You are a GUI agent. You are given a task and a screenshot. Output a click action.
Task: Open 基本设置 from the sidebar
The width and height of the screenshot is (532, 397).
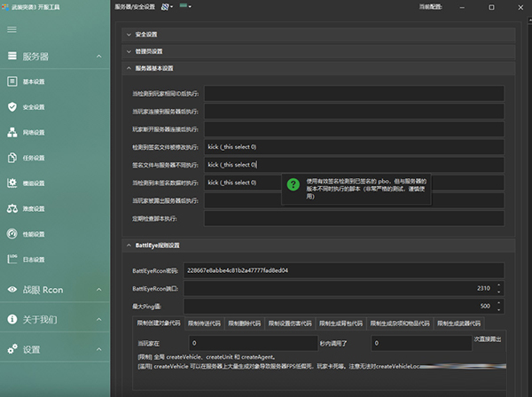pyautogui.click(x=33, y=82)
